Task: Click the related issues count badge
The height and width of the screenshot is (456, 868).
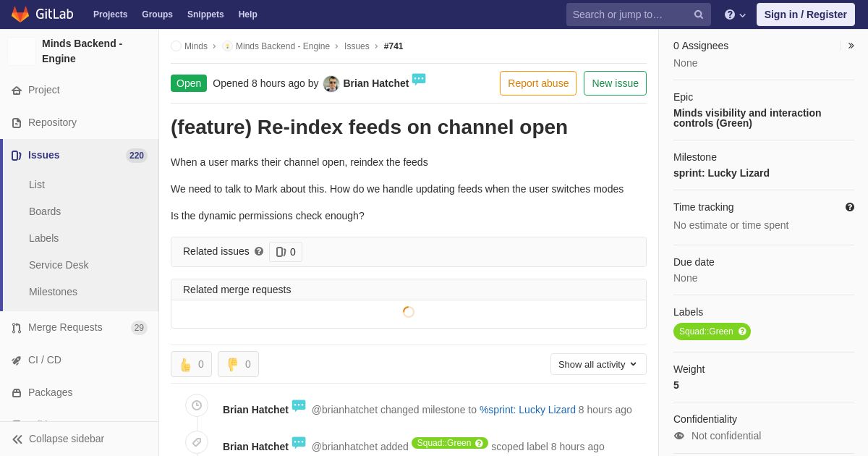Action: (286, 252)
